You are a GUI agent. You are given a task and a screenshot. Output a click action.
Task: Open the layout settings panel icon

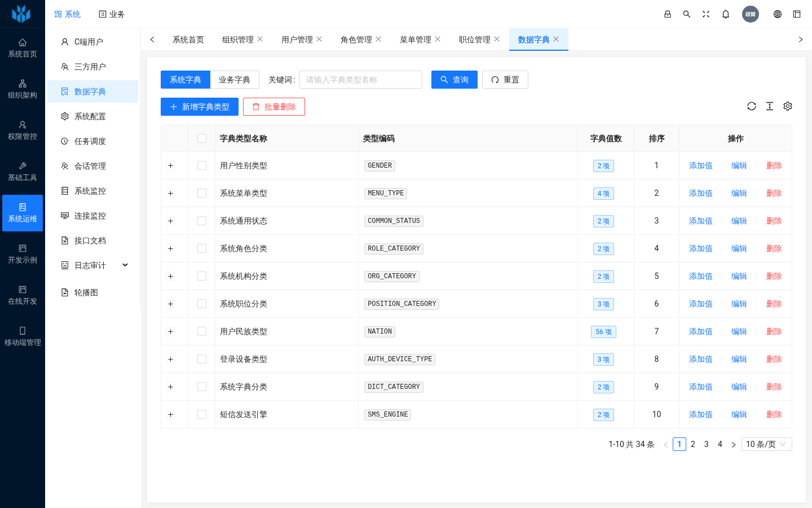coord(797,14)
